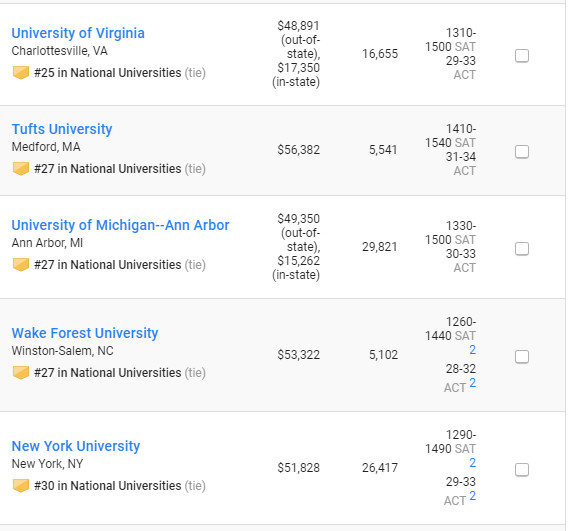Open the Tufts University link
Image resolution: width=569 pixels, height=531 pixels.
[62, 129]
